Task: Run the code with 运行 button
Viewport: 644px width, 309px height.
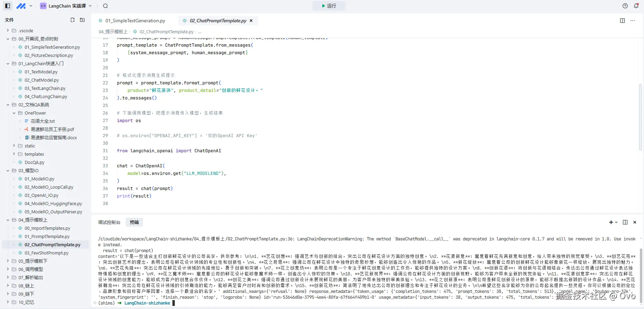Action: 329,6
